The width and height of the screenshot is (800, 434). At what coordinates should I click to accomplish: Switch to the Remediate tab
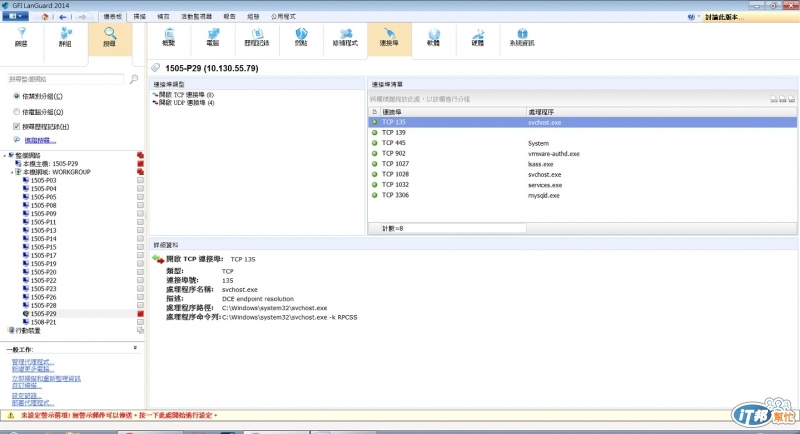pyautogui.click(x=163, y=17)
